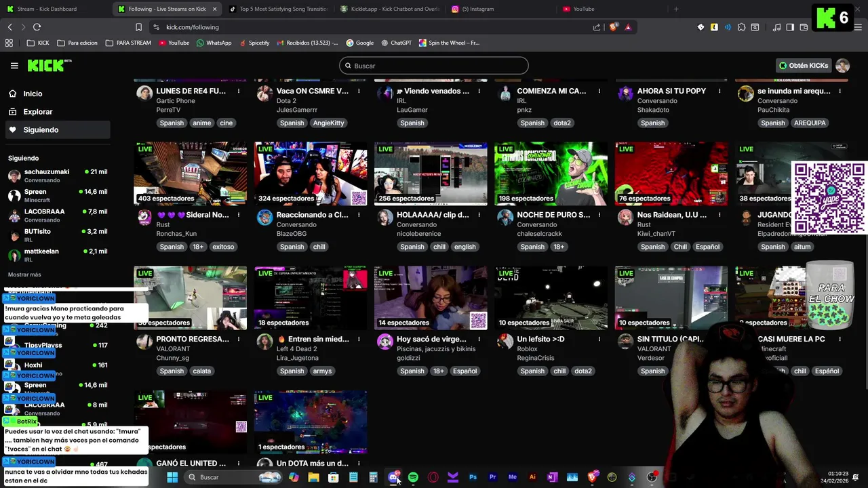Image resolution: width=868 pixels, height=488 pixels.
Task: Open Spreen channel in sidebar
Action: click(x=58, y=195)
